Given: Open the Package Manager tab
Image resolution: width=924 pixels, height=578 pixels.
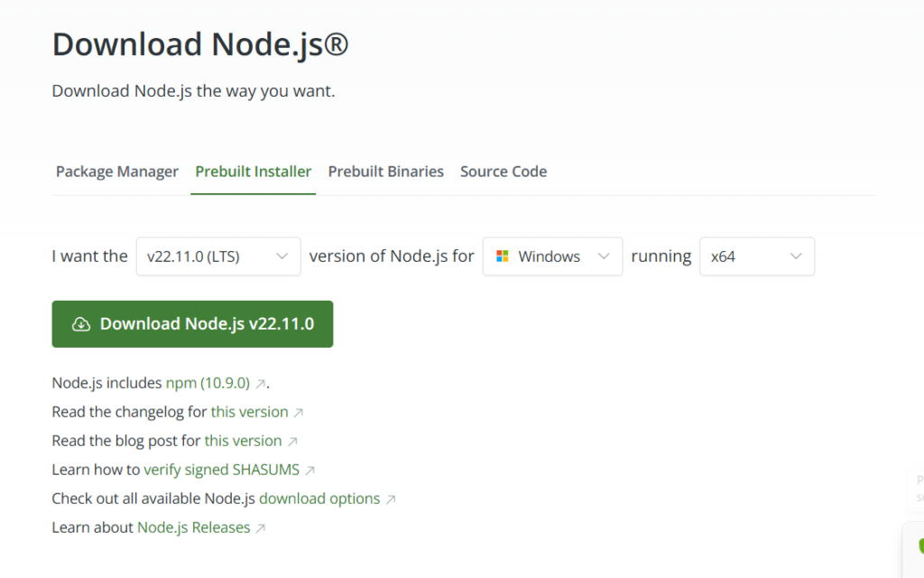Looking at the screenshot, I should pyautogui.click(x=116, y=172).
